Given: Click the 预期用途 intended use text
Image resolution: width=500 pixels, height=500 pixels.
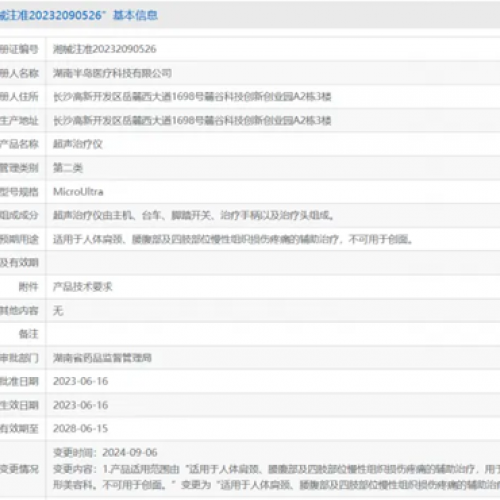Looking at the screenshot, I should [x=233, y=239].
